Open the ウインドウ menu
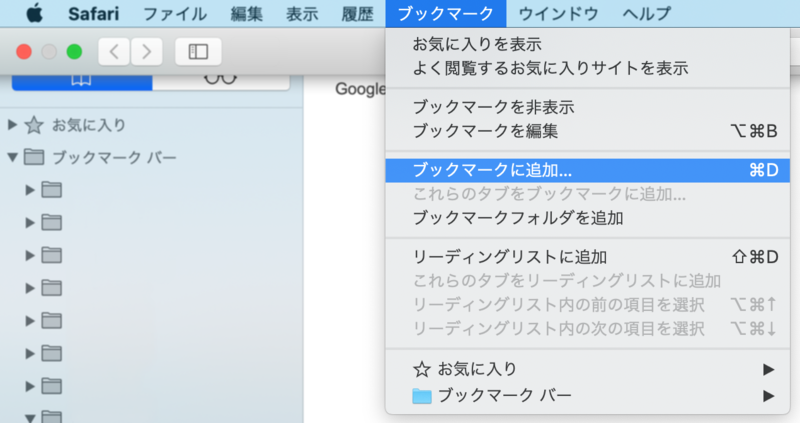The width and height of the screenshot is (800, 423). [558, 14]
